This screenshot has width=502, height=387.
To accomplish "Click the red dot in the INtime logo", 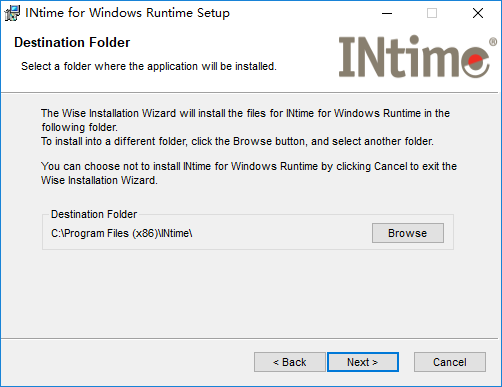I will (x=475, y=61).
